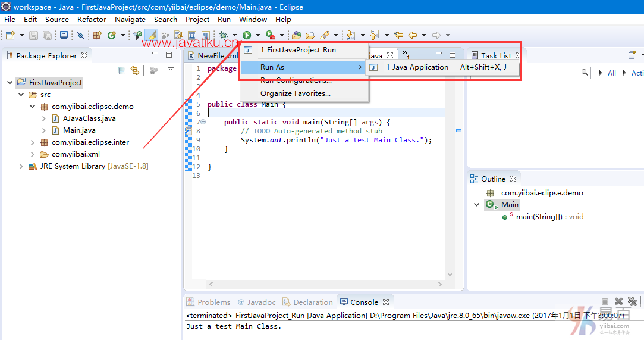
Task: Switch to the NewFile.xml editor tab
Action: pos(213,55)
